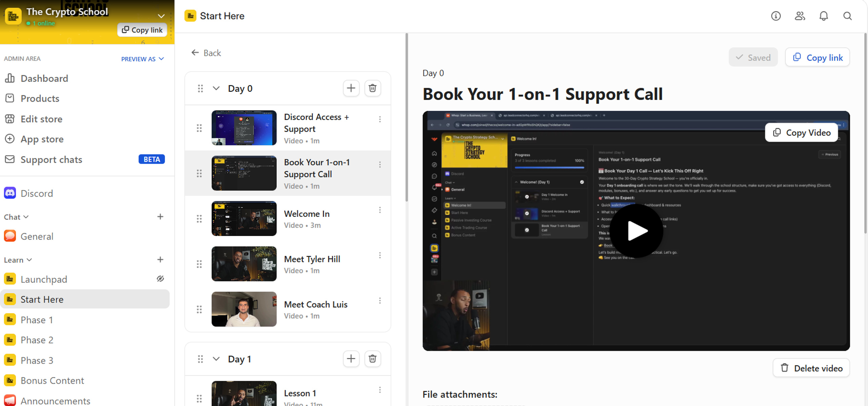Image resolution: width=868 pixels, height=406 pixels.
Task: Add a lesson to Day 1
Action: click(x=351, y=359)
